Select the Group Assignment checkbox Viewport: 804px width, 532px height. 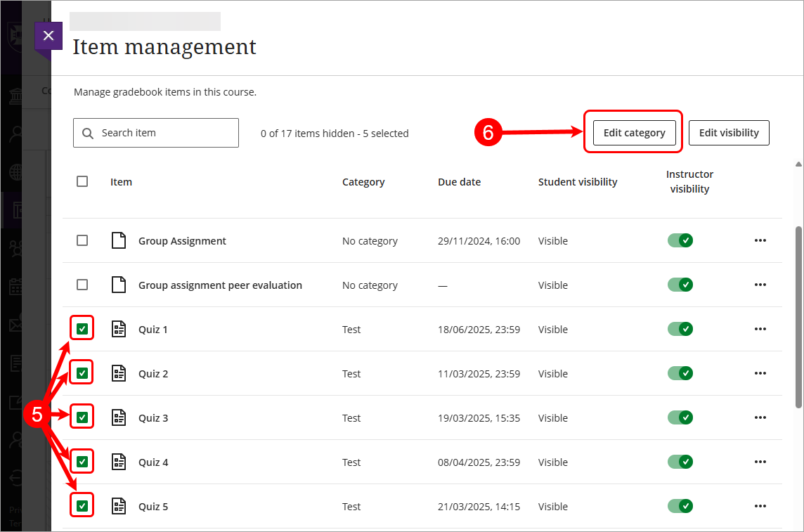tap(82, 240)
